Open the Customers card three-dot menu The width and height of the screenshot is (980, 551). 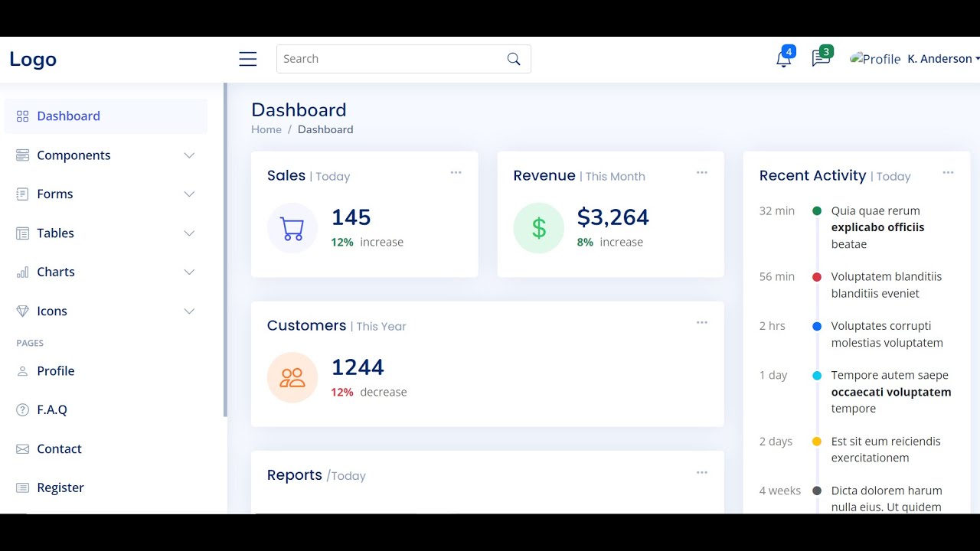tap(702, 322)
